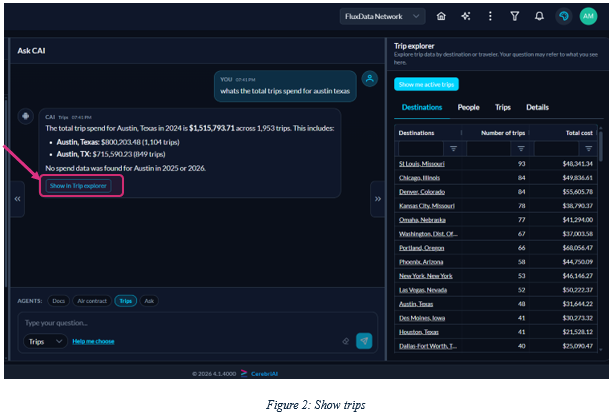Click Show me active trips button

click(x=426, y=84)
